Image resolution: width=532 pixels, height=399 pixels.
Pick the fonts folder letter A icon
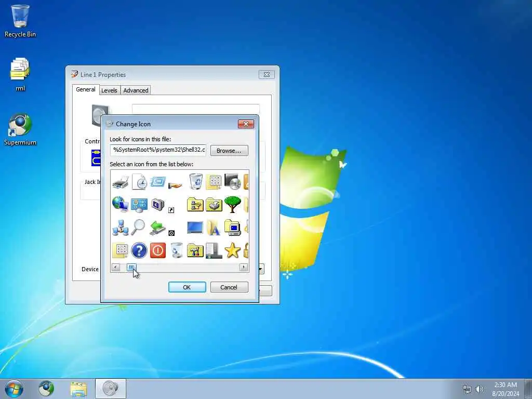(214, 228)
